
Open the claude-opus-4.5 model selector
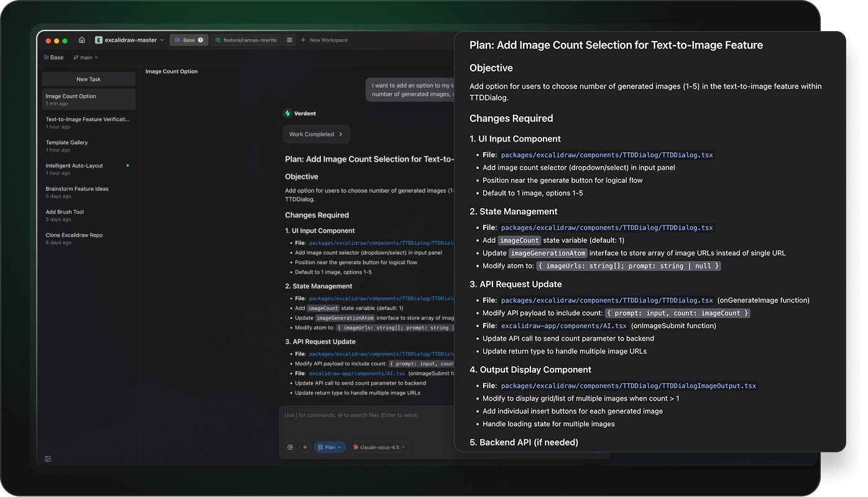379,447
